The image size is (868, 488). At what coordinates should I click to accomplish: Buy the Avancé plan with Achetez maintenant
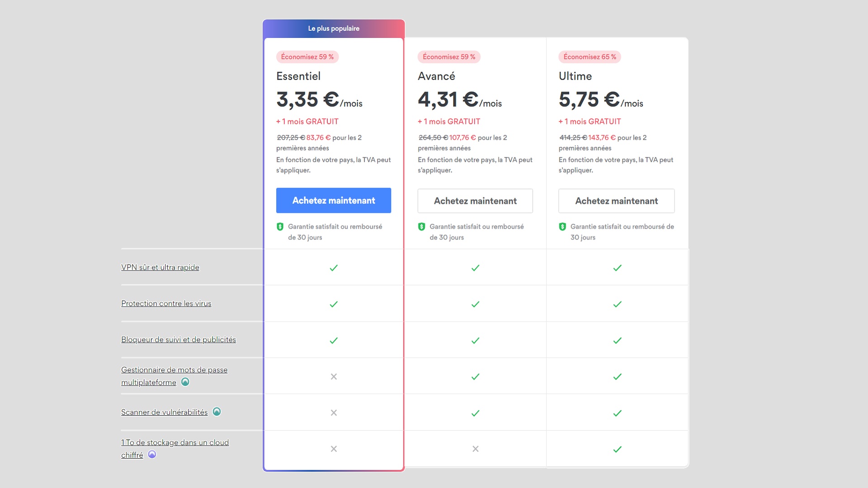475,201
